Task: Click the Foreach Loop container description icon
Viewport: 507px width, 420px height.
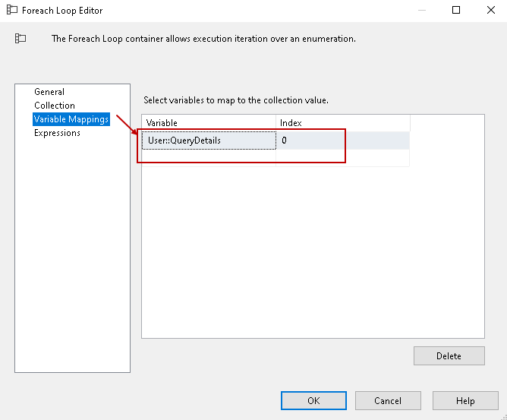Action: coord(20,38)
